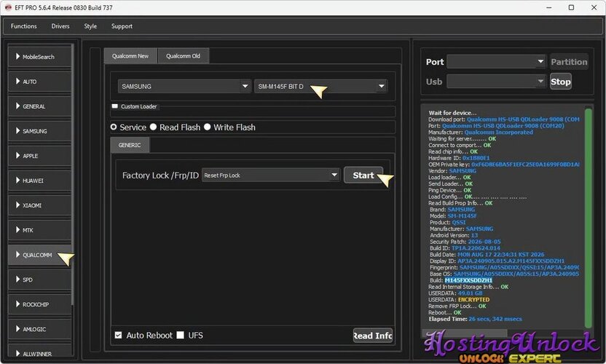Open the SAMSUNG brand dropdown
Image resolution: width=606 pixels, height=364 pixels.
point(184,86)
